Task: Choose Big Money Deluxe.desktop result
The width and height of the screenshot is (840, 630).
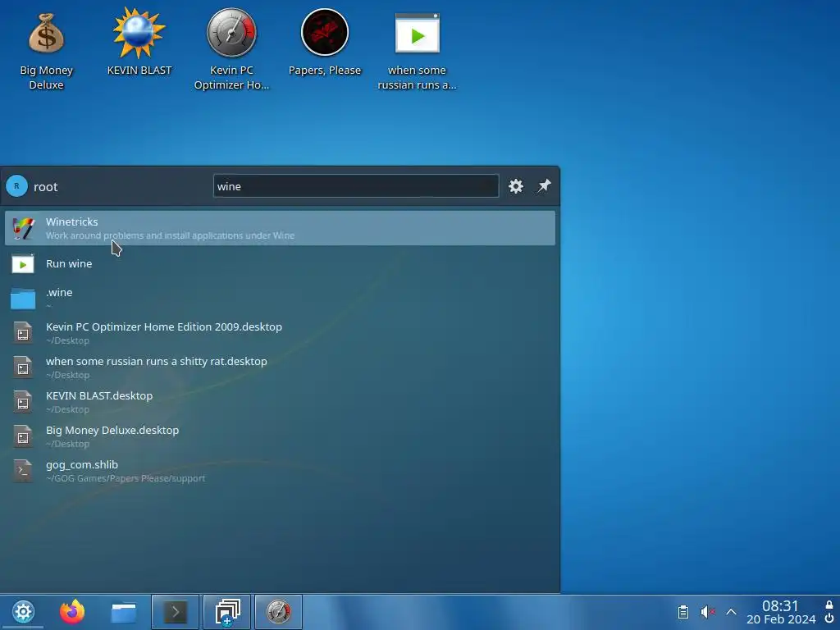Action: tap(280, 436)
